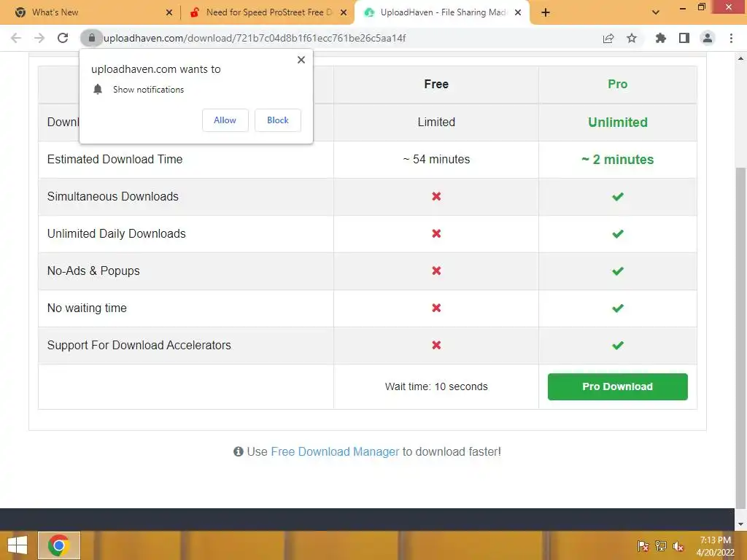This screenshot has width=747, height=560.
Task: Click the Pro column header
Action: [617, 85]
